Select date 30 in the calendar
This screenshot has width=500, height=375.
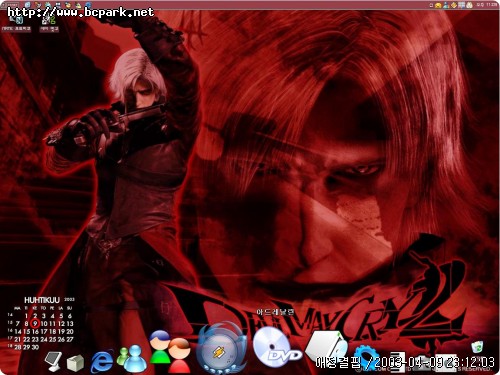point(35,347)
